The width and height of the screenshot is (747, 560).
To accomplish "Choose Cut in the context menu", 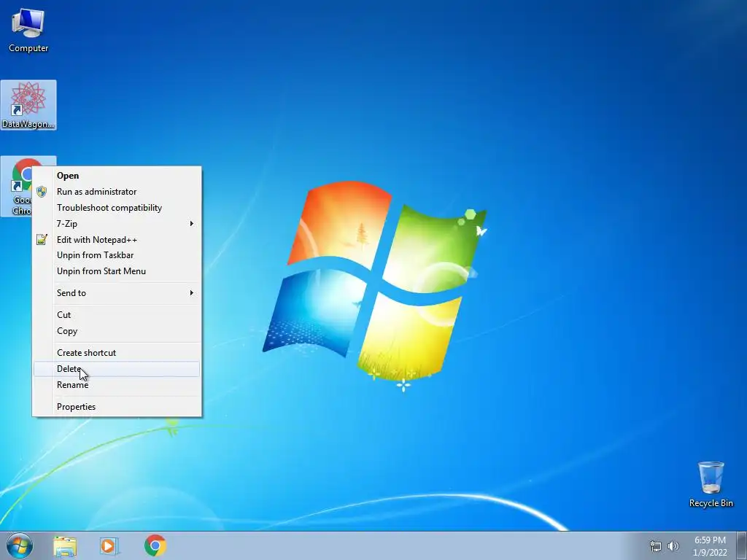I will pyautogui.click(x=117, y=315).
